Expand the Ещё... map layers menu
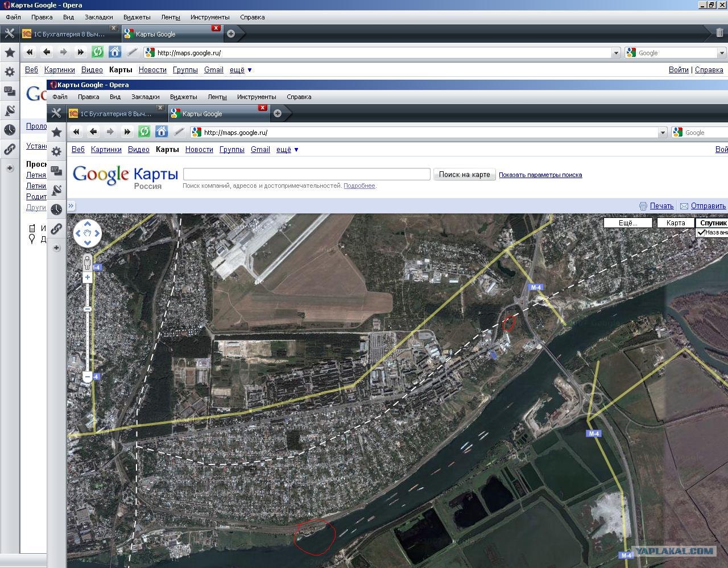The width and height of the screenshot is (728, 568). (x=628, y=223)
